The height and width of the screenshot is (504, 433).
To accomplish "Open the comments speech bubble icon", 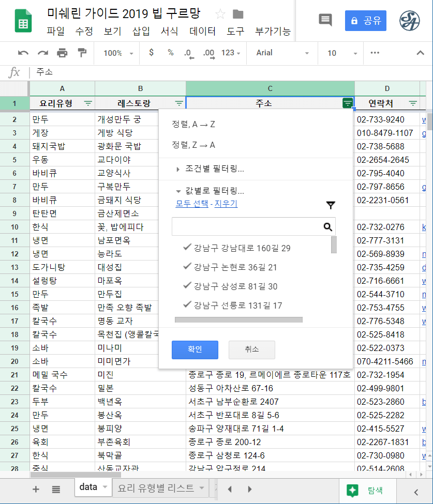I will tap(325, 20).
